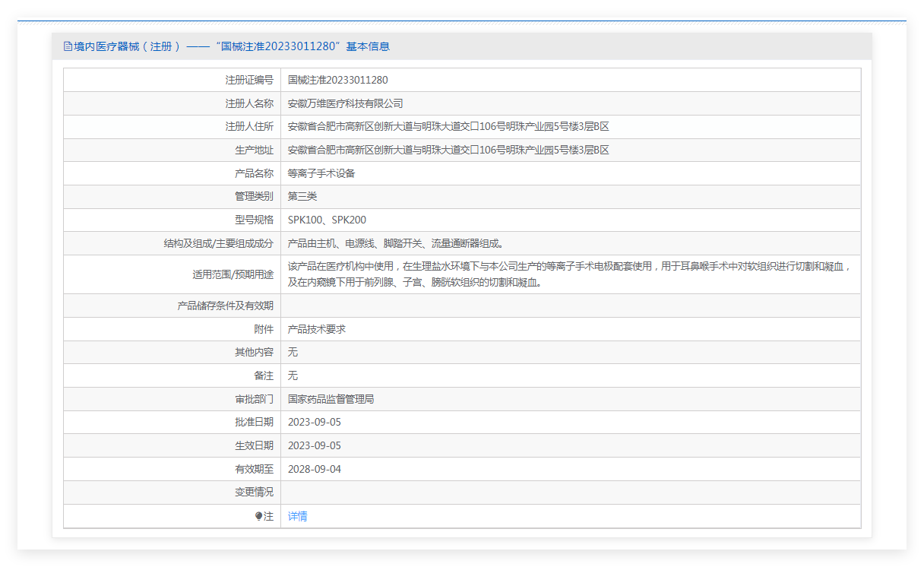Screen dimensions: 924x567
Task: Click the 批准日期 label
Action: (254, 422)
